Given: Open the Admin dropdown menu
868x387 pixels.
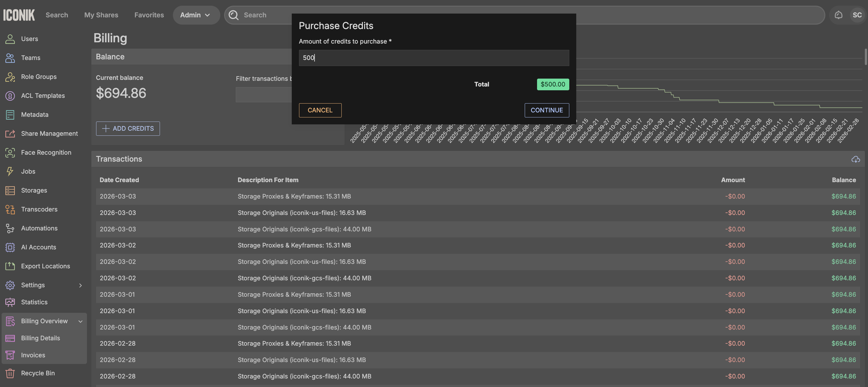Looking at the screenshot, I should pyautogui.click(x=195, y=15).
